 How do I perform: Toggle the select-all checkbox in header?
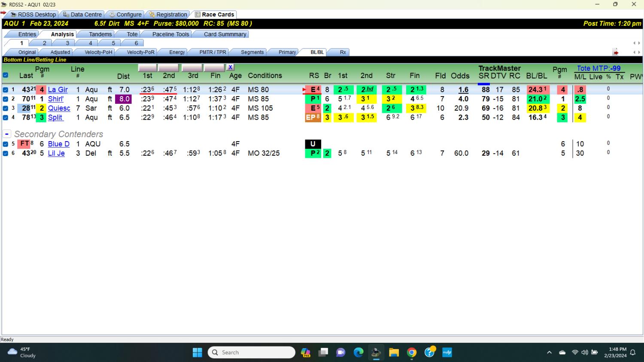[6, 75]
